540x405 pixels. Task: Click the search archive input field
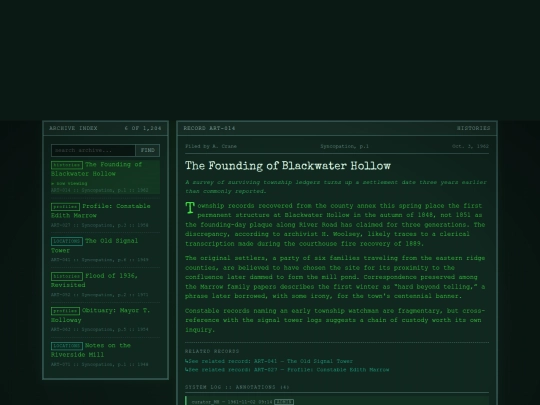coord(93,150)
